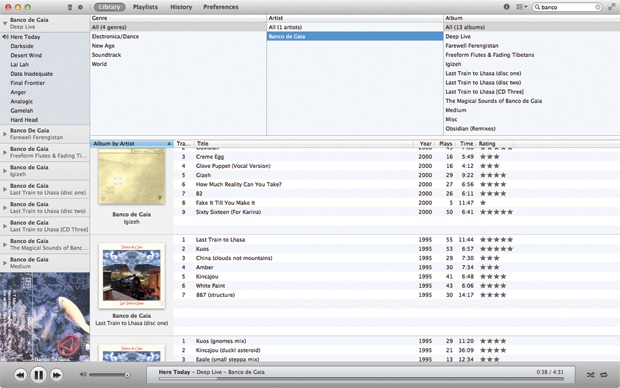Image resolution: width=620 pixels, height=388 pixels.
Task: Select track White Paint
Action: [397, 286]
